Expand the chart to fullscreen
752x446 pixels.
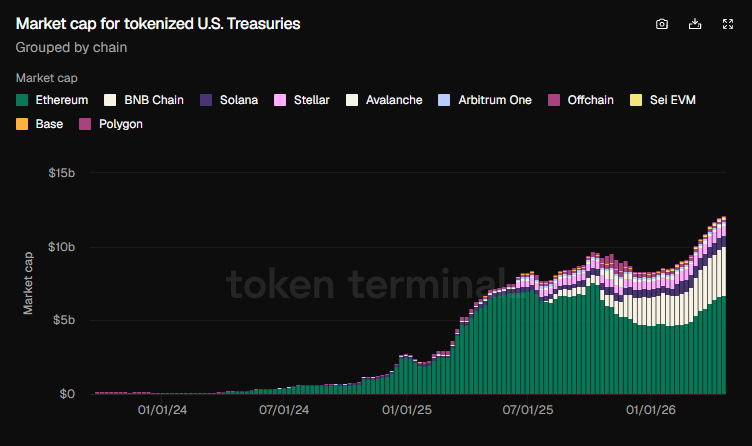point(728,24)
